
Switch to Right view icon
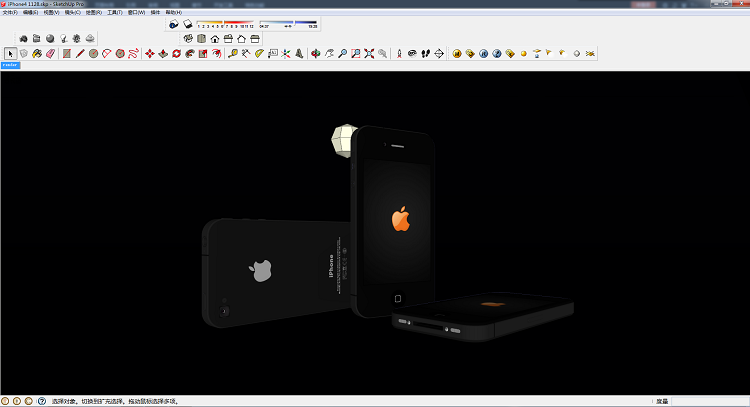(228, 39)
